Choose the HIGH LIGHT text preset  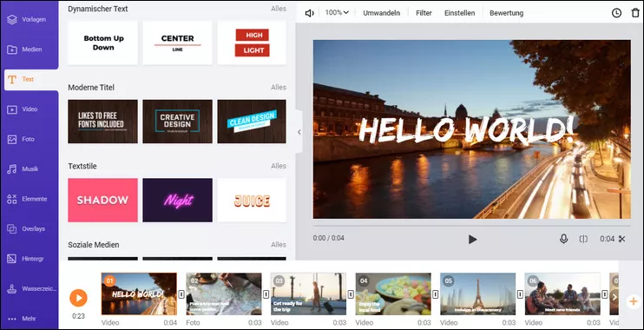pos(252,43)
